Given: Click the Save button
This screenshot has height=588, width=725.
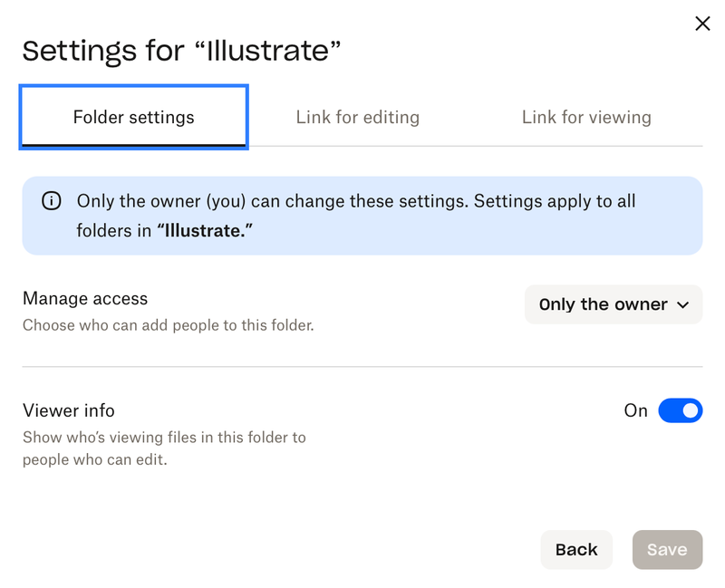Looking at the screenshot, I should tap(667, 550).
